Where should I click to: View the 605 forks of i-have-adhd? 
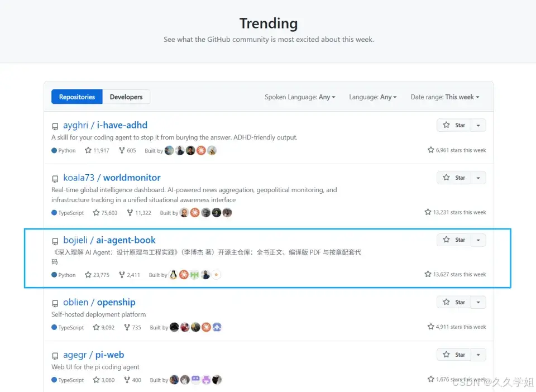tap(127, 150)
